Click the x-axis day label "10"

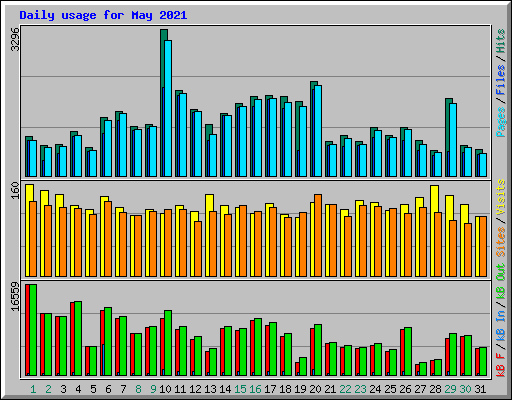165,389
